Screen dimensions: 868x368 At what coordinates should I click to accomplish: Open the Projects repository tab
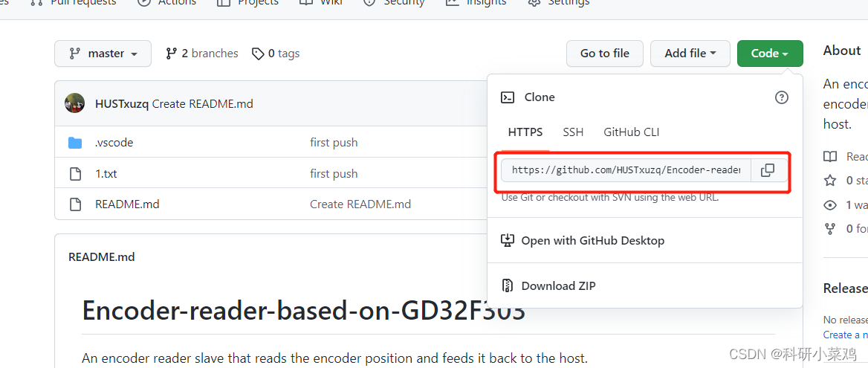pos(247,3)
